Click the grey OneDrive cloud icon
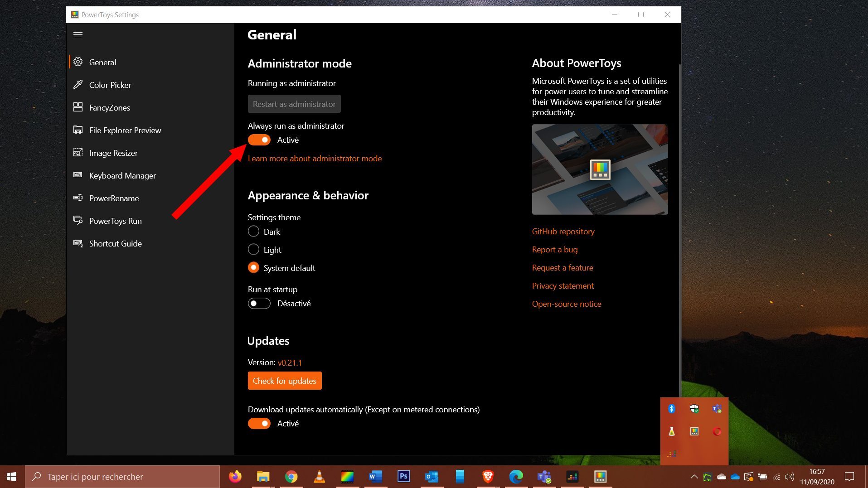This screenshot has height=488, width=868. [x=721, y=477]
